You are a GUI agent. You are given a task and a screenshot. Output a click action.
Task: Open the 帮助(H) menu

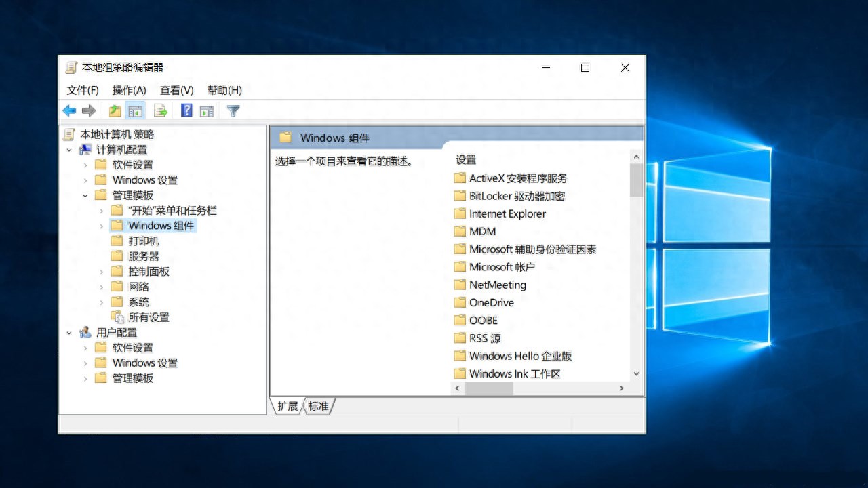pos(224,90)
